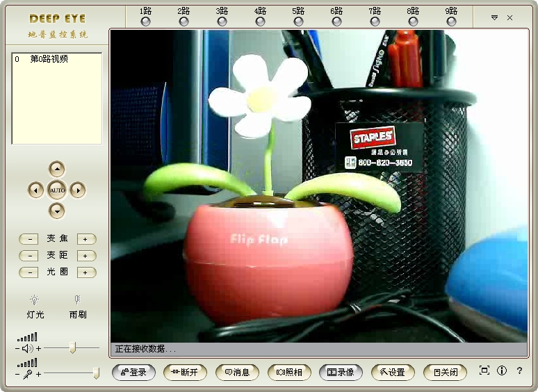Select 第0路视频 in the channel list
The height and width of the screenshot is (392, 538).
click(49, 60)
